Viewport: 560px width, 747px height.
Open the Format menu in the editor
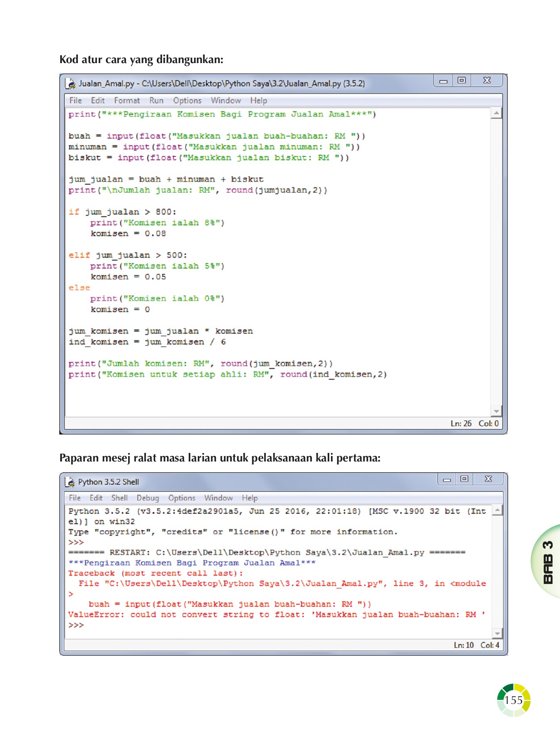[x=127, y=100]
